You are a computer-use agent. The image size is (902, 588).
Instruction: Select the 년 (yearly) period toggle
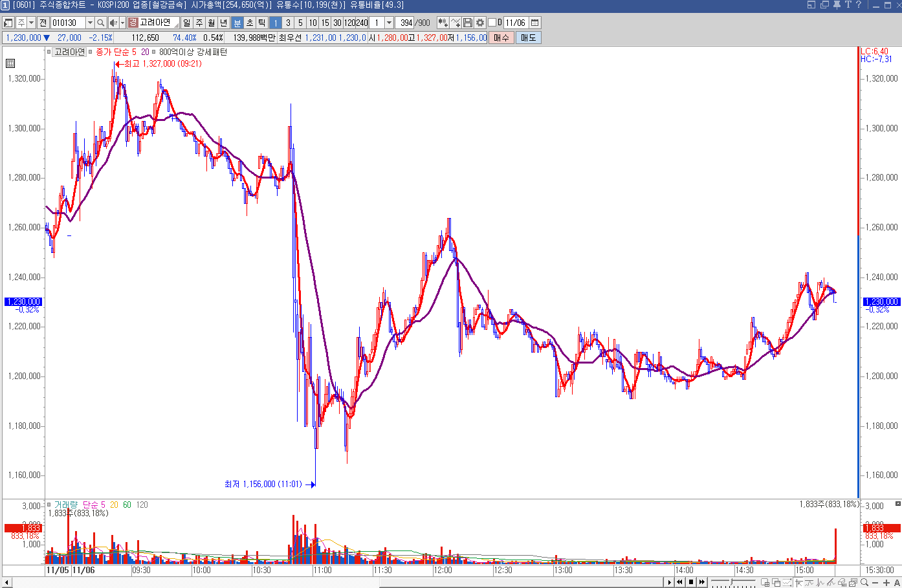224,23
